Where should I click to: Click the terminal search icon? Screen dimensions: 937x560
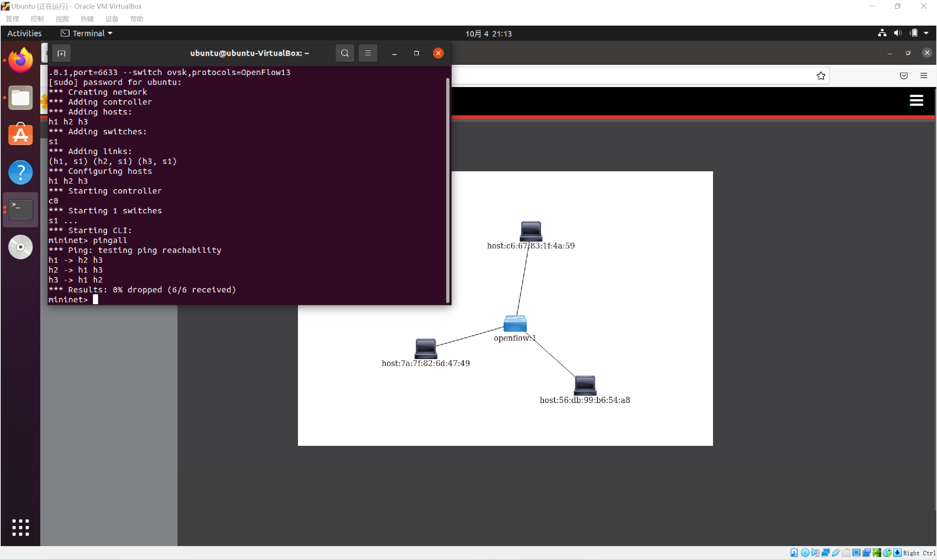[x=344, y=53]
